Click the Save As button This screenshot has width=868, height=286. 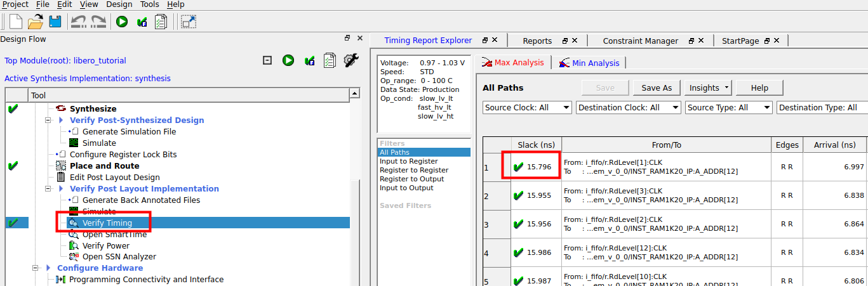pyautogui.click(x=657, y=88)
